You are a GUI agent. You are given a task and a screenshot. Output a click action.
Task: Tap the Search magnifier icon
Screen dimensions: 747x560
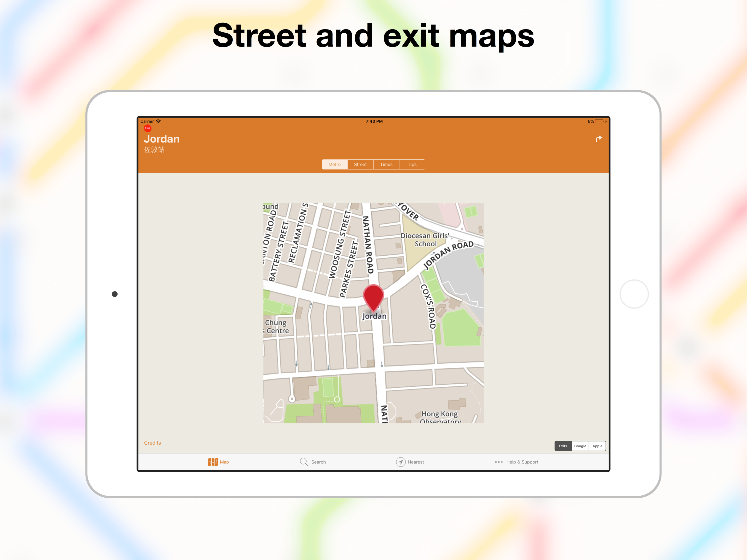coord(304,462)
